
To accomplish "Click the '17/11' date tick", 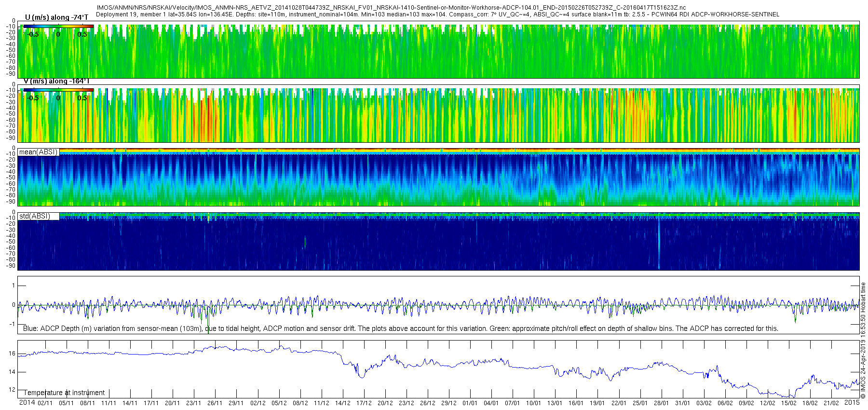I will tap(151, 403).
